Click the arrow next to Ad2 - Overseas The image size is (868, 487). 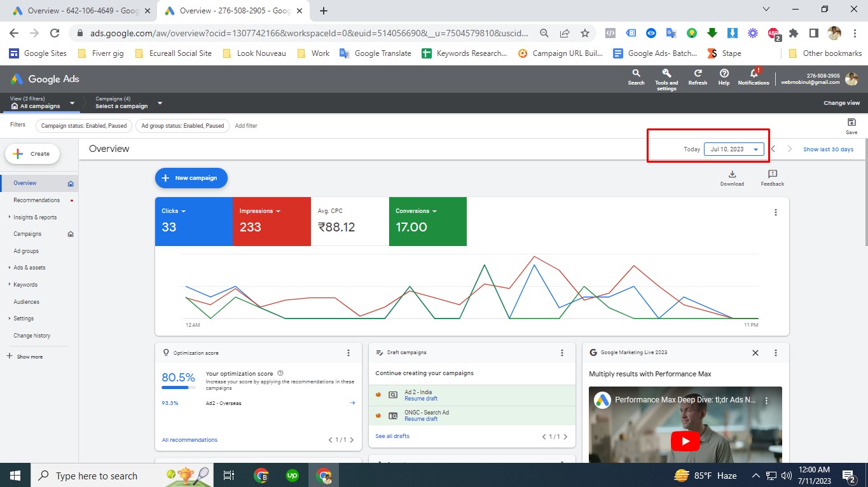352,403
